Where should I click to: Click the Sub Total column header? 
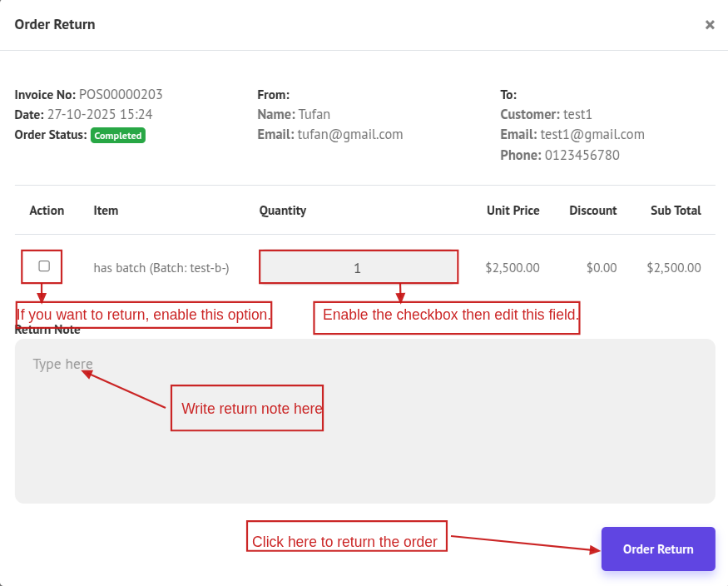coord(676,211)
